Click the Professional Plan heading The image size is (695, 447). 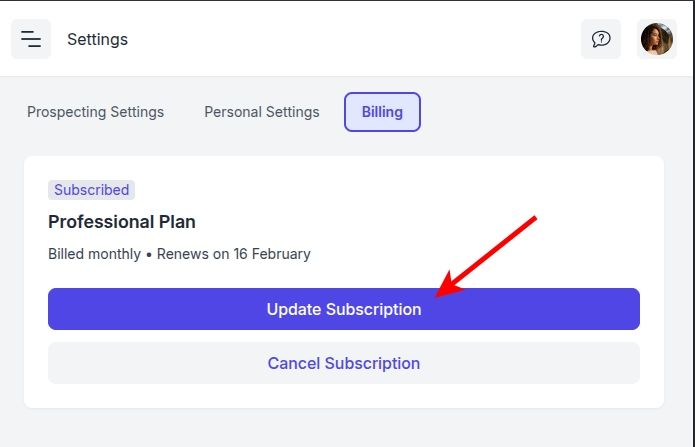click(122, 222)
